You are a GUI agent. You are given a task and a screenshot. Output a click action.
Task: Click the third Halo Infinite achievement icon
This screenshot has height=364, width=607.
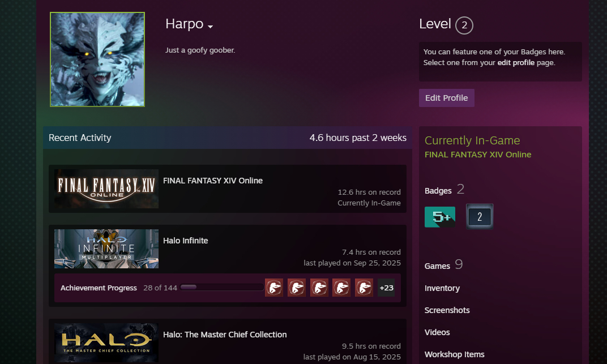point(319,288)
